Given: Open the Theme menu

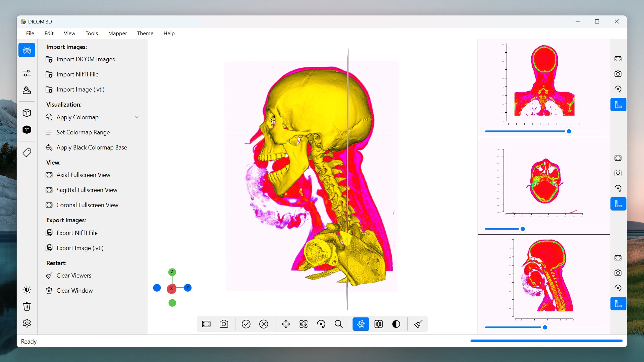Looking at the screenshot, I should point(145,34).
